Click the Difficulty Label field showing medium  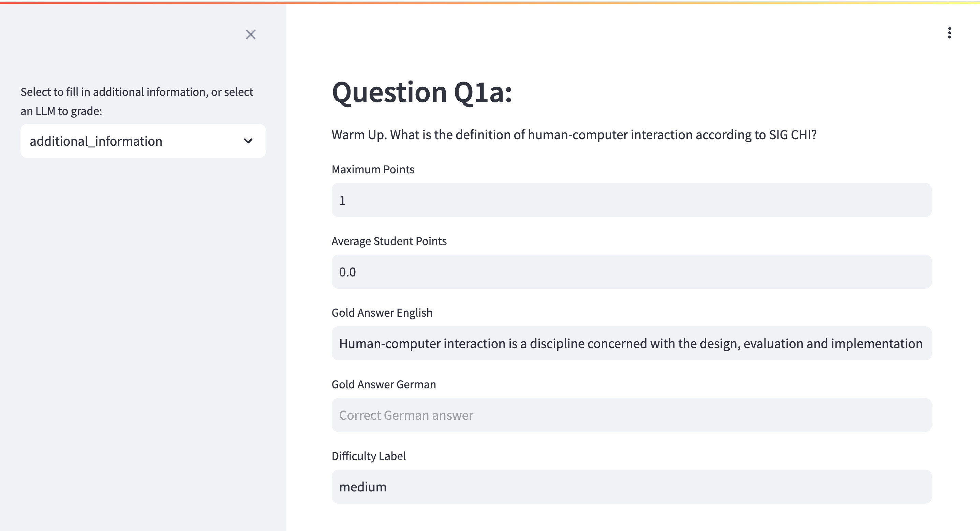click(x=632, y=487)
